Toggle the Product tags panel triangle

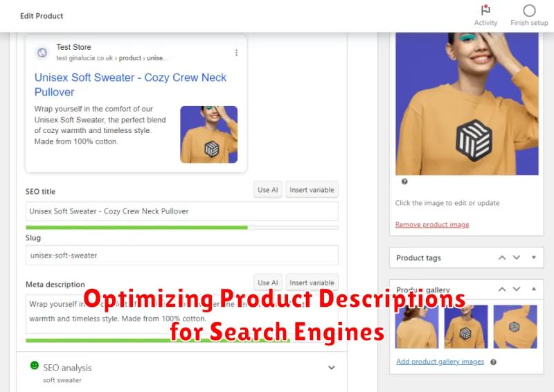[x=534, y=258]
